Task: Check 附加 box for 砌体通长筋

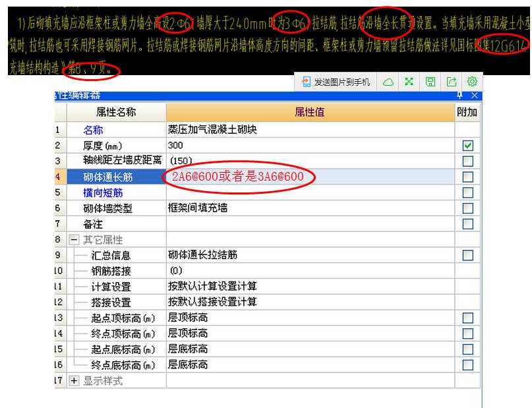Action: [468, 177]
